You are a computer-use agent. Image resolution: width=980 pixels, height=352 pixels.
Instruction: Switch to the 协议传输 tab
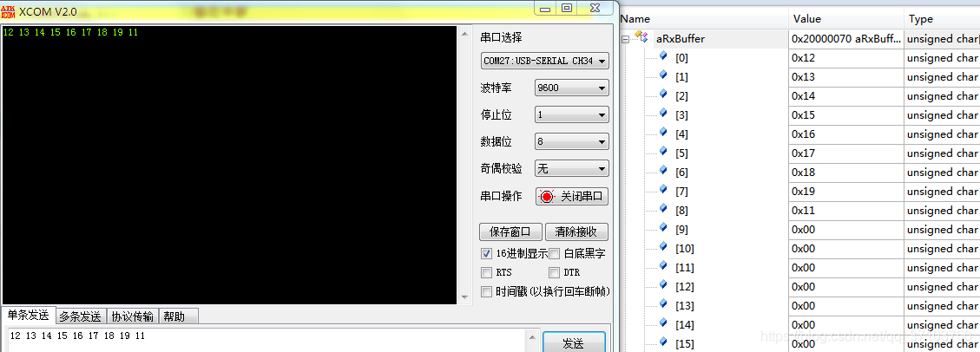point(133,316)
